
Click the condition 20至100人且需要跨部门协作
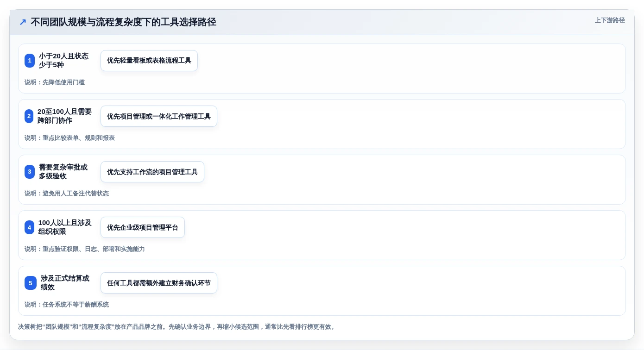(x=64, y=116)
